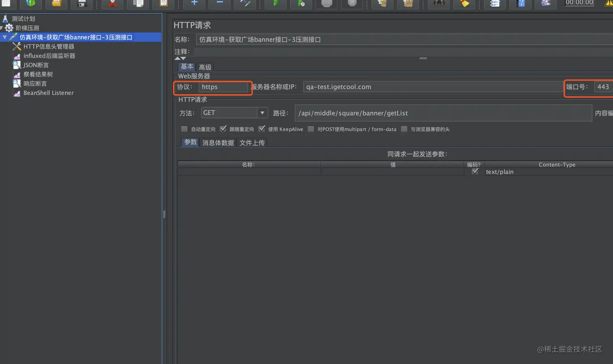Click the Open file folder icon
This screenshot has width=613, height=364.
coord(56,3)
